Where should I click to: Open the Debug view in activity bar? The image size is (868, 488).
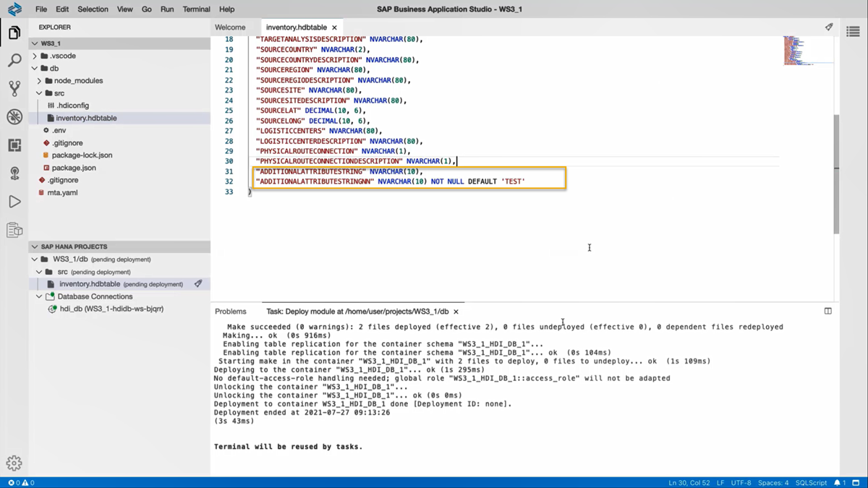coord(14,117)
